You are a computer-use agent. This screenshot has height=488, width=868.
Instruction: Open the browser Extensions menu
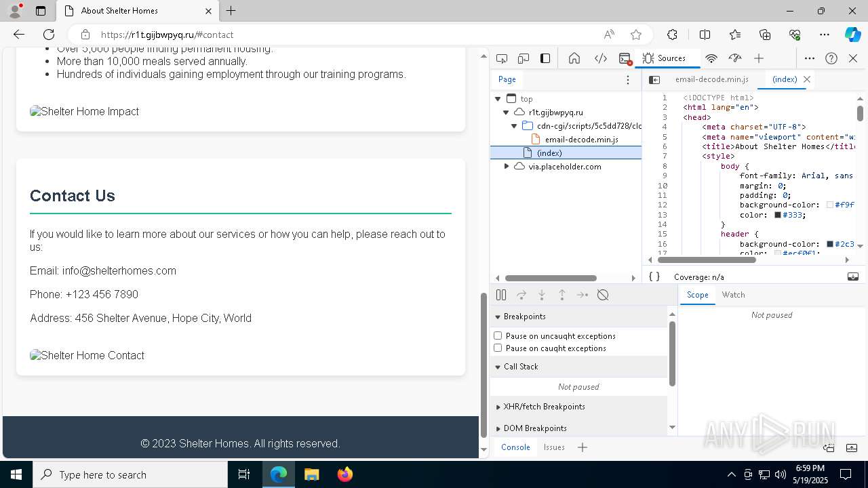click(x=672, y=35)
